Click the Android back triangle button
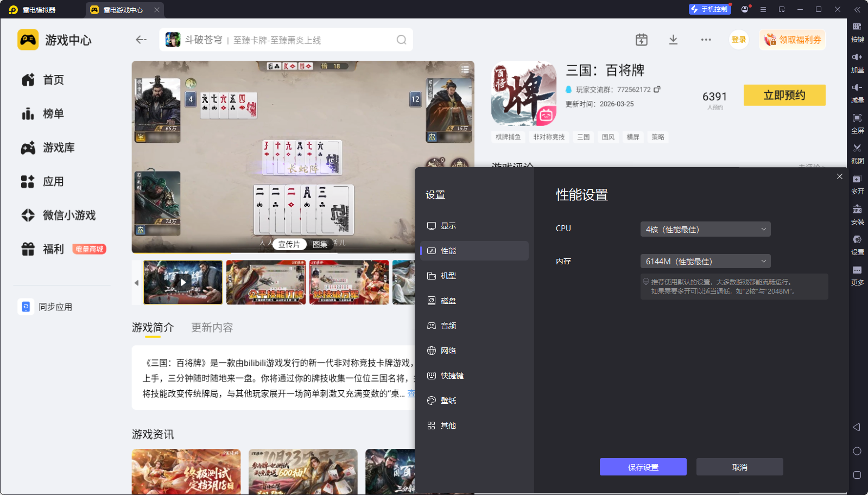Viewport: 868px width, 495px height. (x=857, y=427)
